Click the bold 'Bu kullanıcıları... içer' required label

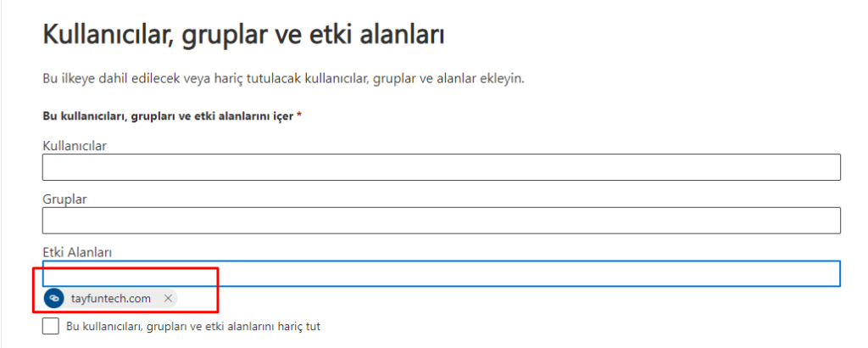coord(168,116)
